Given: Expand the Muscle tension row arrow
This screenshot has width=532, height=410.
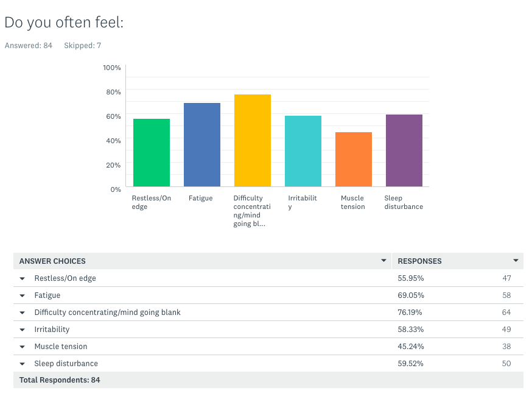Looking at the screenshot, I should coord(23,347).
